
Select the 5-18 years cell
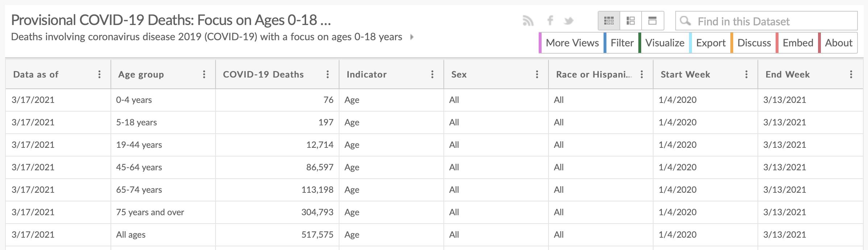pos(163,122)
